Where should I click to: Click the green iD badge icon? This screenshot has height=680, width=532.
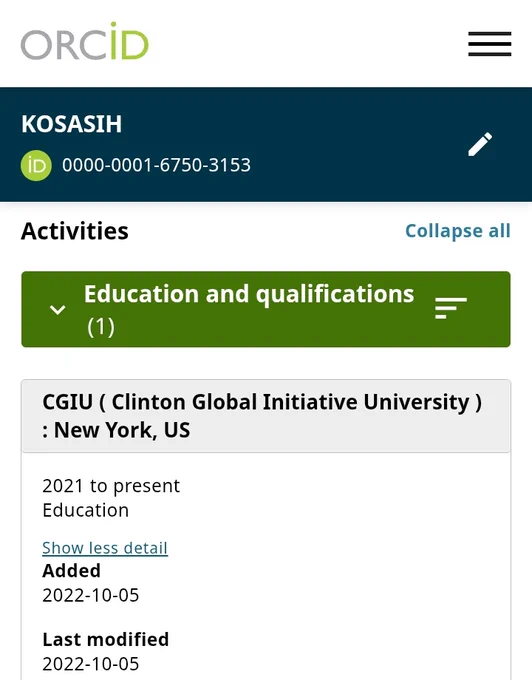pyautogui.click(x=36, y=165)
